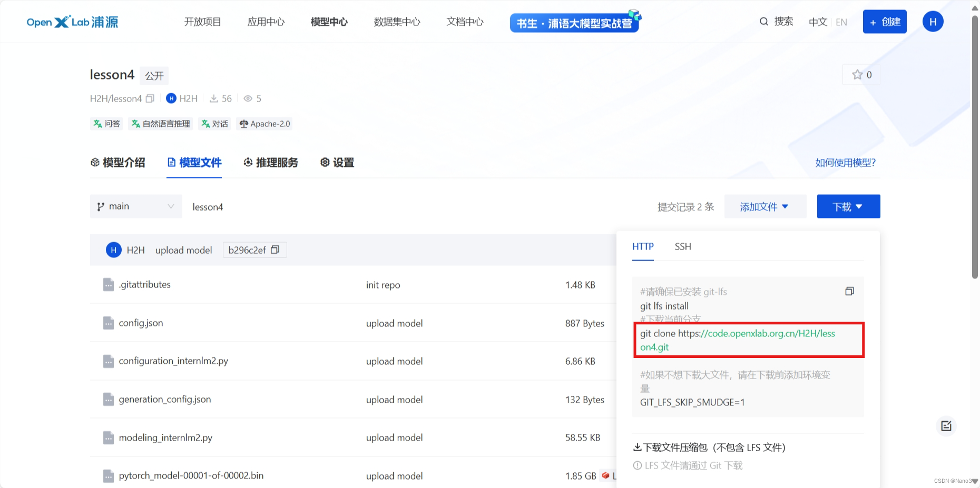
Task: Click the 创建 button
Action: click(885, 22)
